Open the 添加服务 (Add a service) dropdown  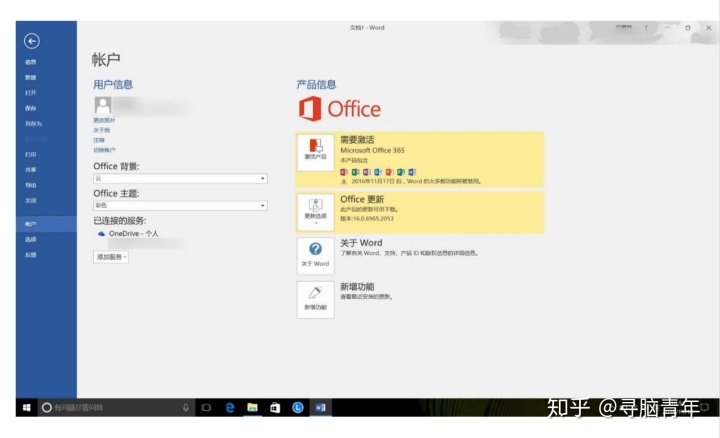111,257
